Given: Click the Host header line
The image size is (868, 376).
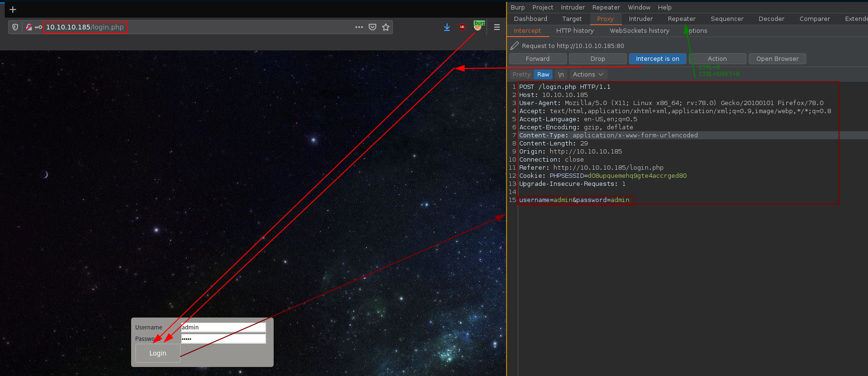Looking at the screenshot, I should pyautogui.click(x=553, y=95).
